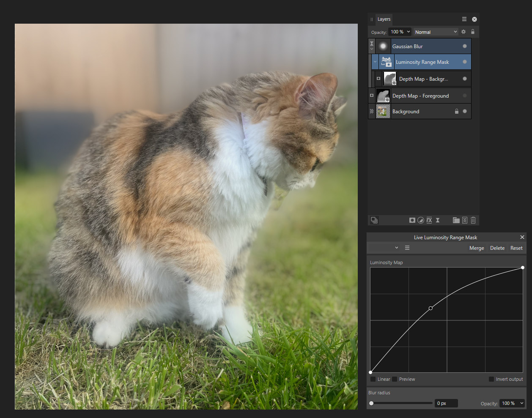Switch to the Layers tab
This screenshot has width=532, height=418.
coord(384,19)
